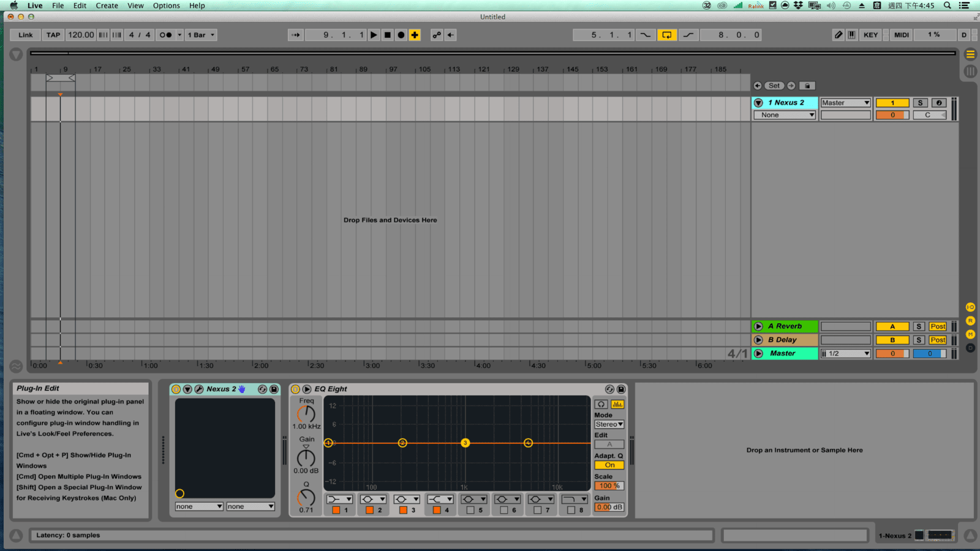980x551 pixels.
Task: Open band 1 filter type dropdown
Action: coord(339,500)
